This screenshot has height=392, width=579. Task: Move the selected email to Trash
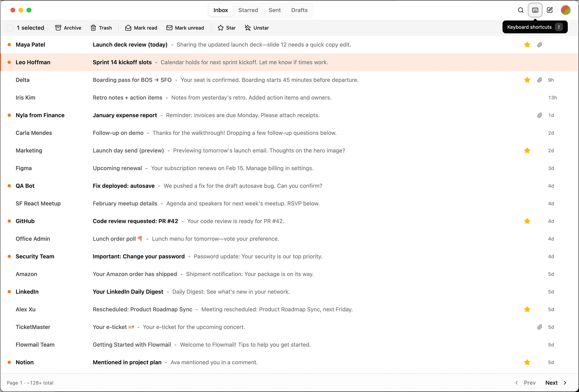pyautogui.click(x=101, y=28)
